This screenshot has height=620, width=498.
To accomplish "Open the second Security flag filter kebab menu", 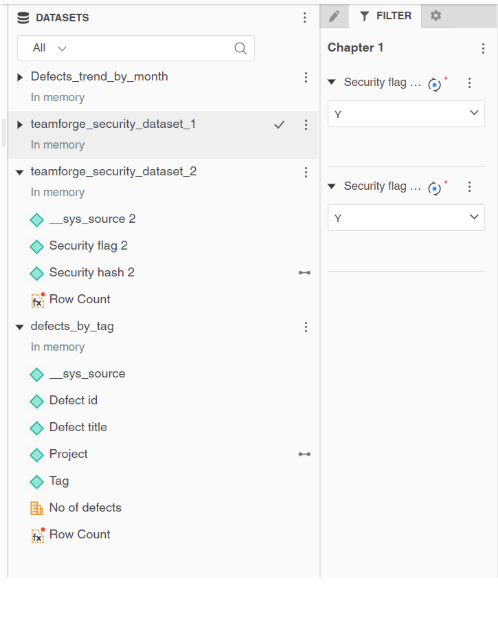I will [470, 187].
